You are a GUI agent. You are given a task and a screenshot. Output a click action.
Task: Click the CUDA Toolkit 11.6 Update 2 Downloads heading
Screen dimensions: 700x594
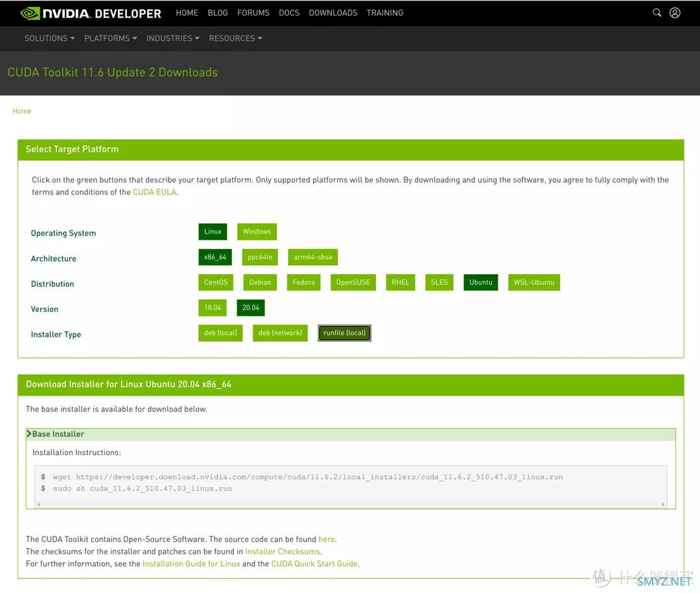tap(113, 73)
